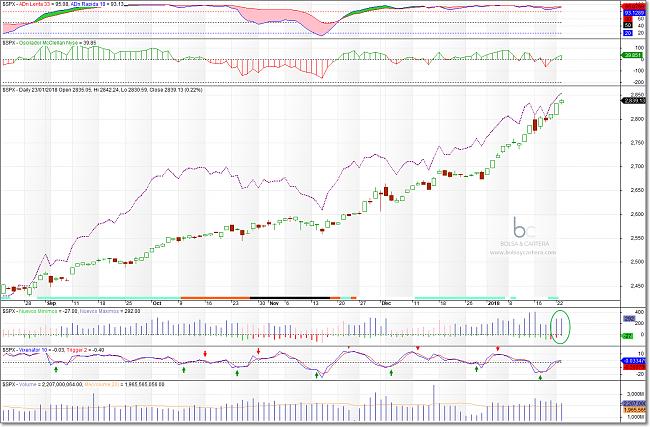Click the Oct label on the date axis

[x=155, y=300]
